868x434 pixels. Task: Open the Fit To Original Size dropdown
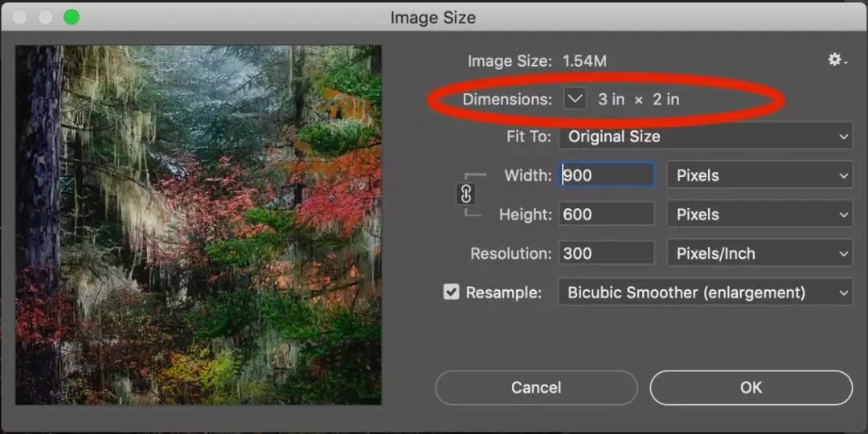[706, 137]
